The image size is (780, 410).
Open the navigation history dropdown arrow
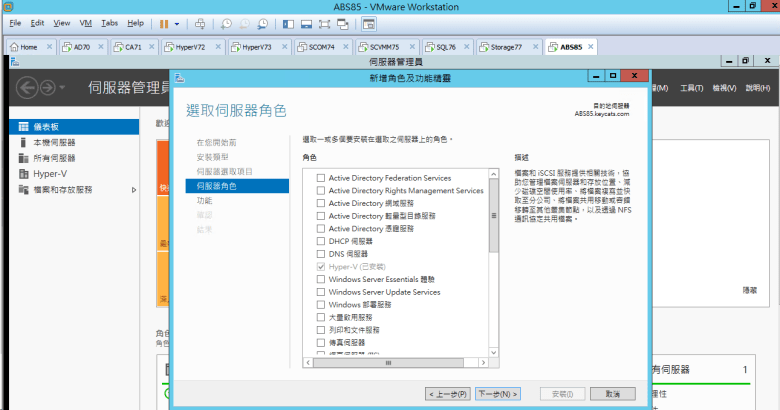click(62, 88)
